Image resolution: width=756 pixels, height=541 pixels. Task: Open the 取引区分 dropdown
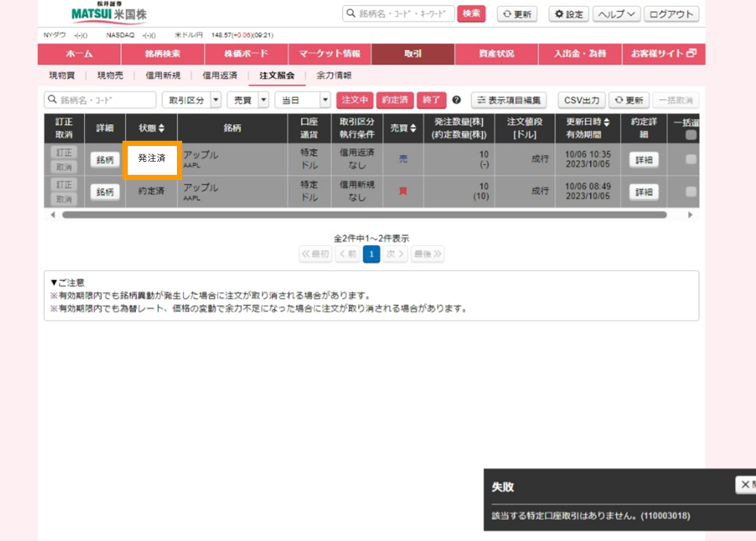pos(191,100)
